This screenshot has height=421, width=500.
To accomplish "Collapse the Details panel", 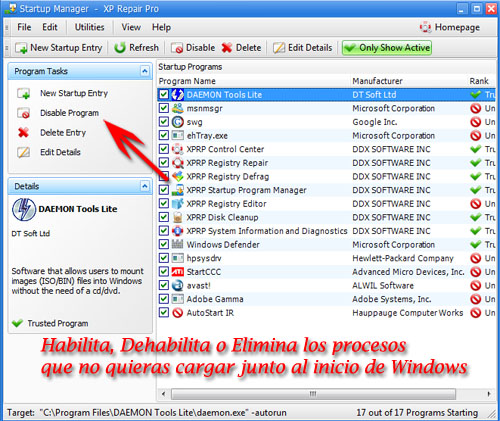I will pos(145,186).
